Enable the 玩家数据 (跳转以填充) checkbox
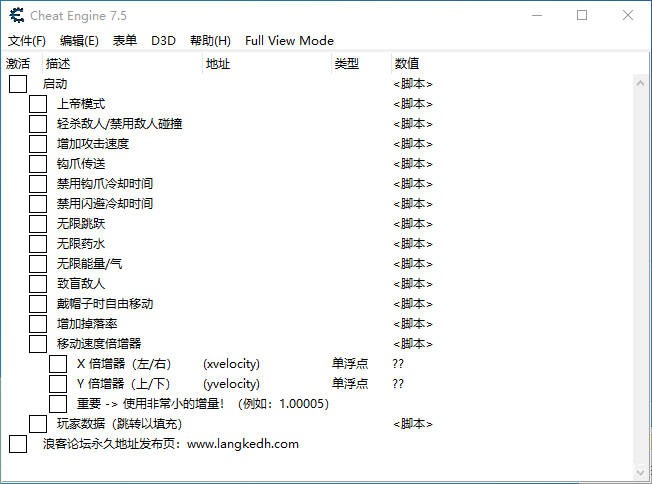The width and height of the screenshot is (652, 484). [x=38, y=423]
